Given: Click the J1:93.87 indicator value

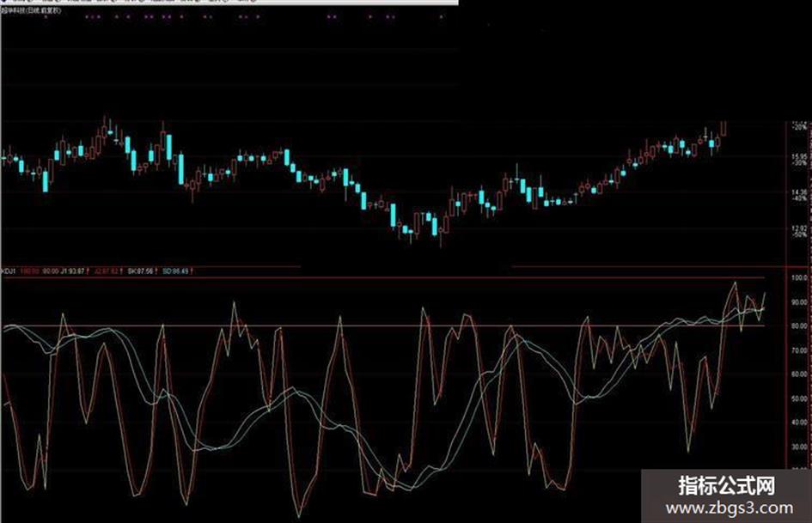Looking at the screenshot, I should point(73,271).
